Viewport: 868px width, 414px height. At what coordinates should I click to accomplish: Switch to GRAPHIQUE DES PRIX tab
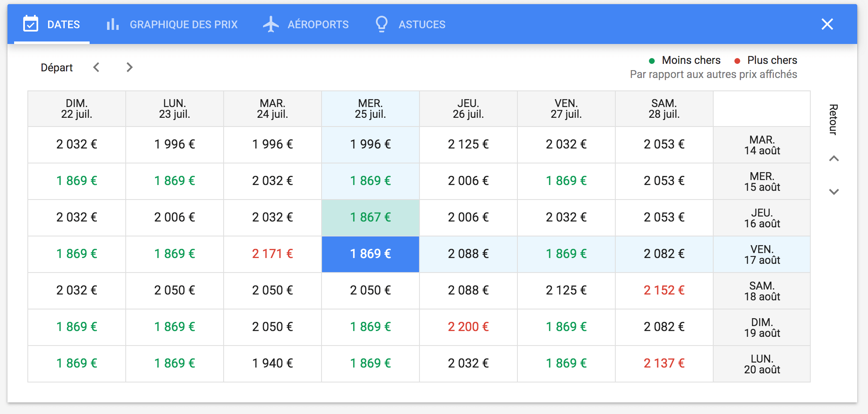pos(183,24)
